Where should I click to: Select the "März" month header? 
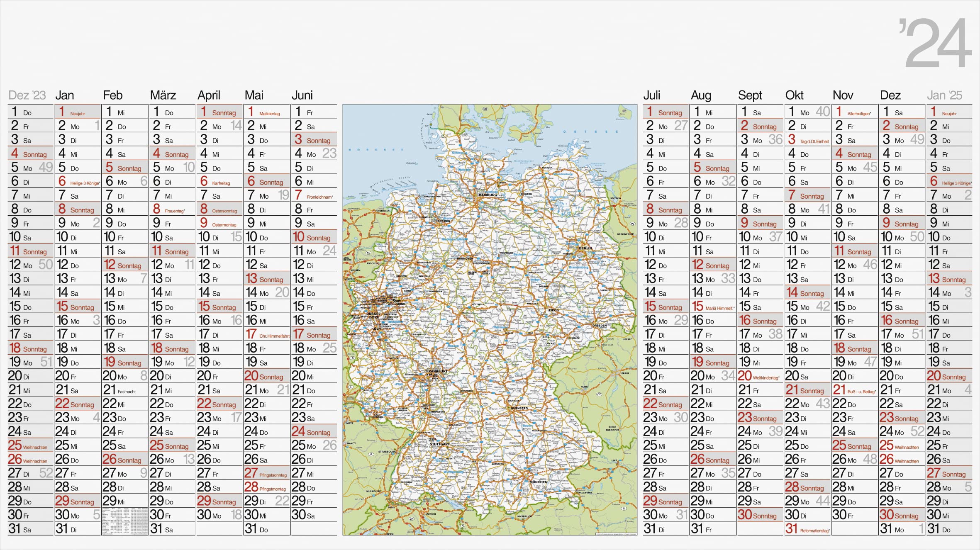(163, 95)
